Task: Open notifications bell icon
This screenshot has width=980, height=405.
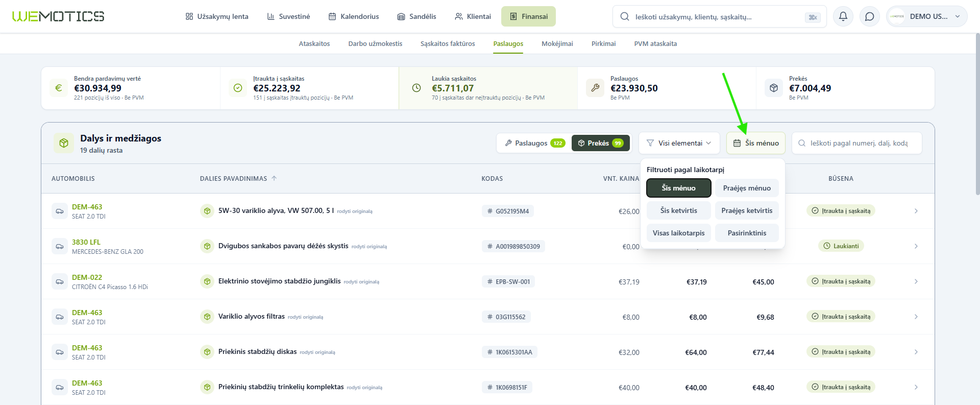Action: click(843, 16)
